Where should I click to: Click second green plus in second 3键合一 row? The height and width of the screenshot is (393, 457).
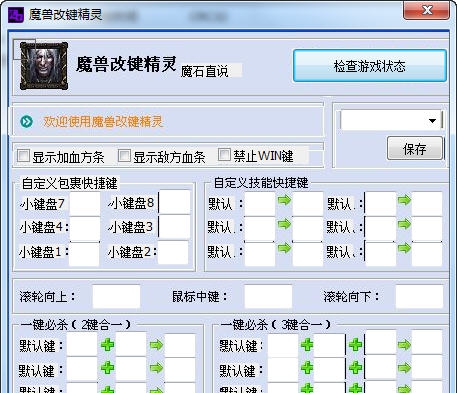[x=355, y=368]
